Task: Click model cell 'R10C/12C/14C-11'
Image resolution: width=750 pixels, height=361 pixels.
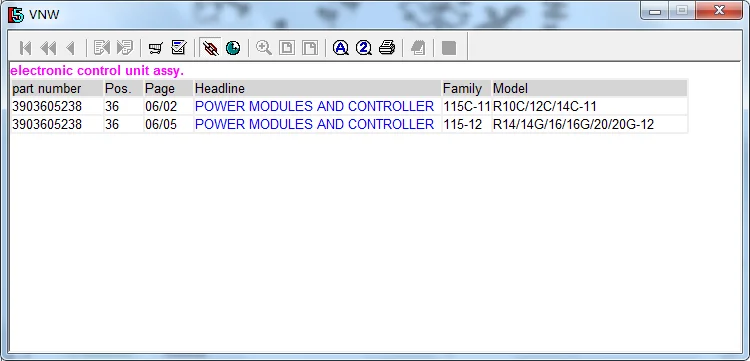Action: [545, 106]
